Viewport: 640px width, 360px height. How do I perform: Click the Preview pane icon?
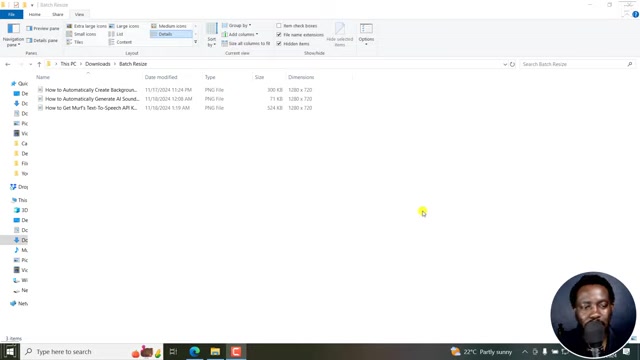coord(29,29)
